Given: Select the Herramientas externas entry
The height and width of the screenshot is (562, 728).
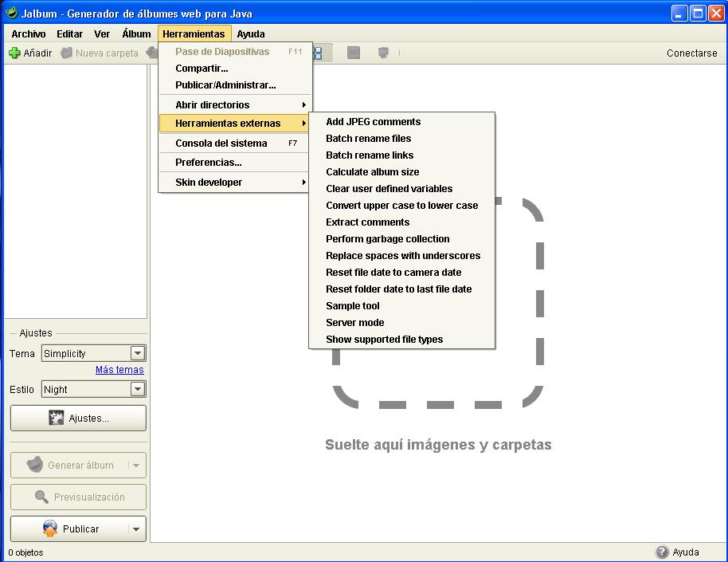Looking at the screenshot, I should coord(233,124).
